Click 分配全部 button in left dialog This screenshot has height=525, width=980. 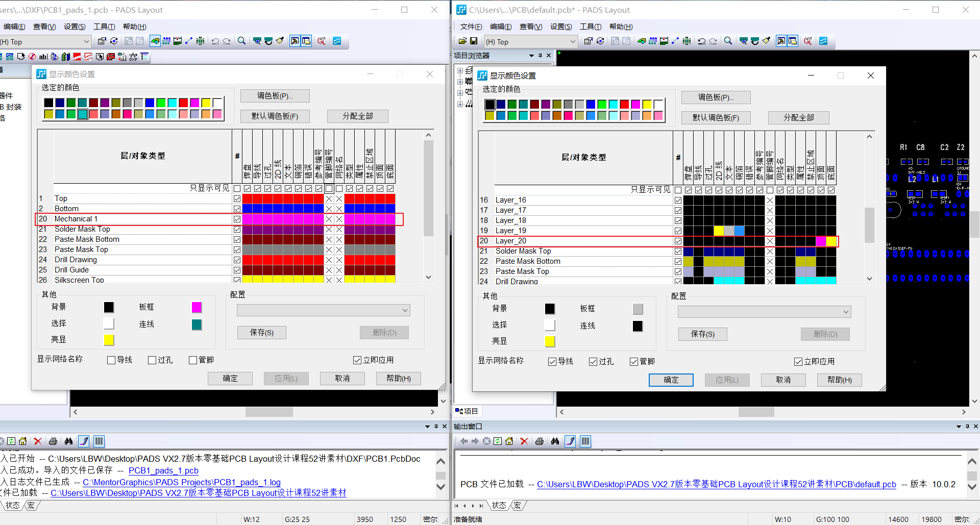click(358, 116)
